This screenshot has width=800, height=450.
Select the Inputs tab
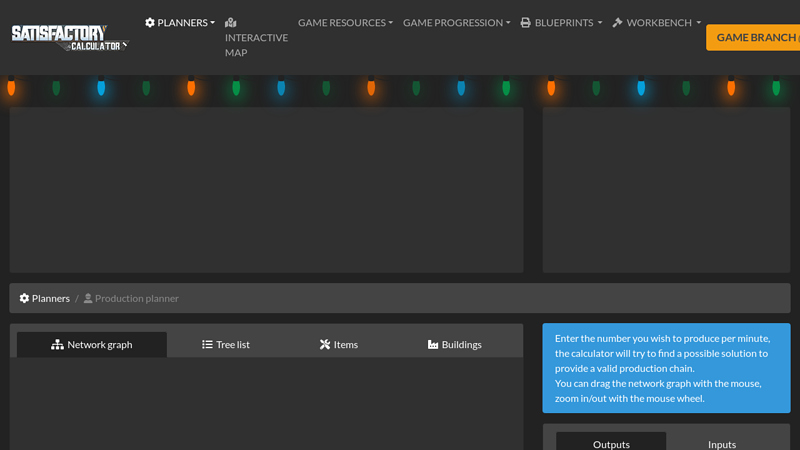click(x=722, y=442)
